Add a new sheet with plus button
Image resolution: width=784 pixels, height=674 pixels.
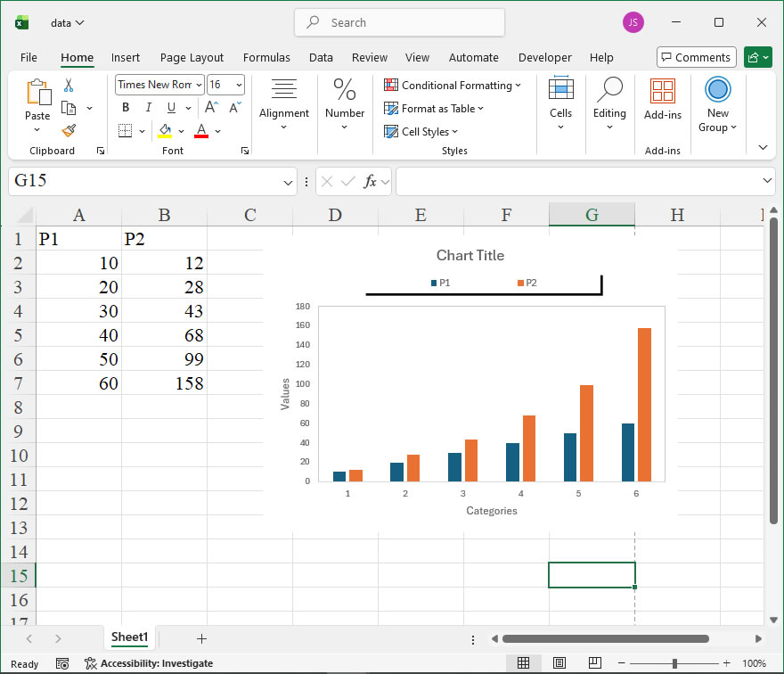[201, 638]
